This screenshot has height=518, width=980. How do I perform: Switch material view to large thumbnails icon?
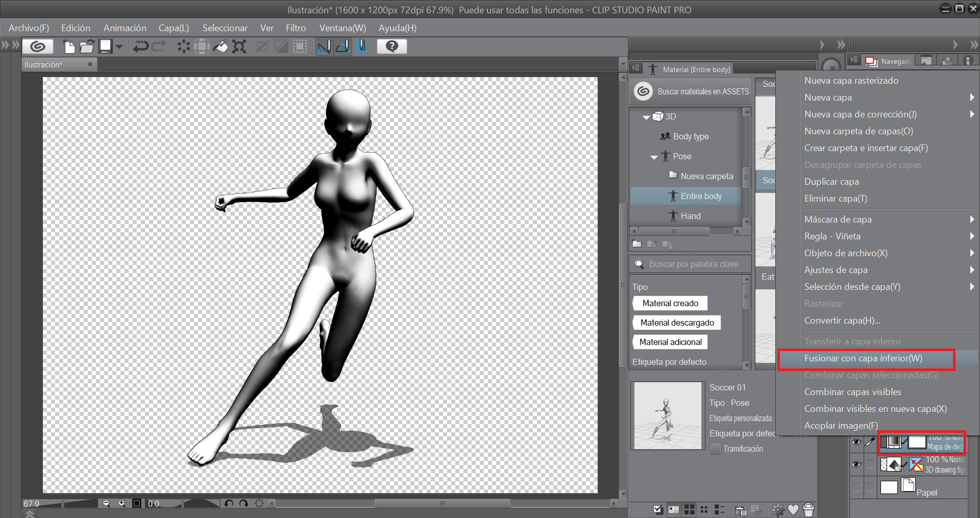689,509
